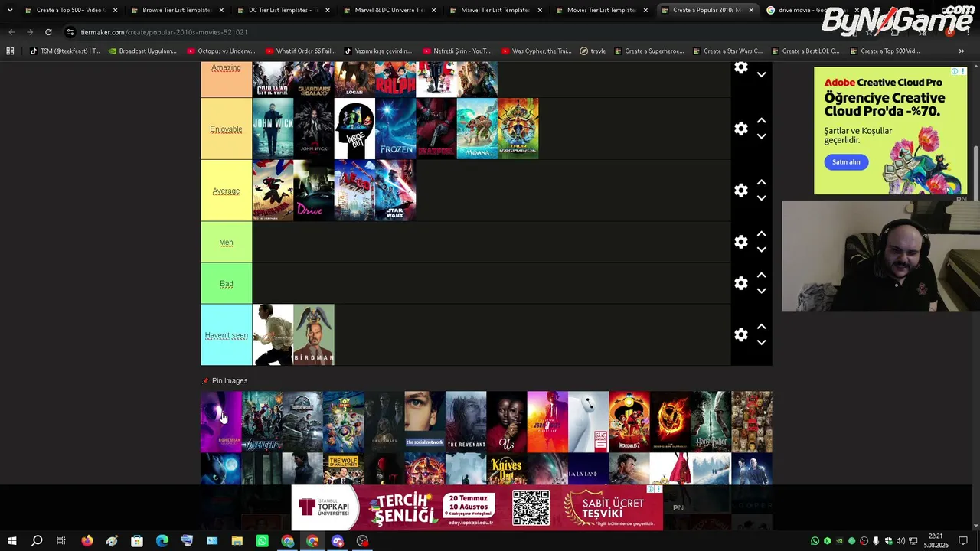The width and height of the screenshot is (980, 551).
Task: Open the notification center icon
Action: tap(963, 541)
